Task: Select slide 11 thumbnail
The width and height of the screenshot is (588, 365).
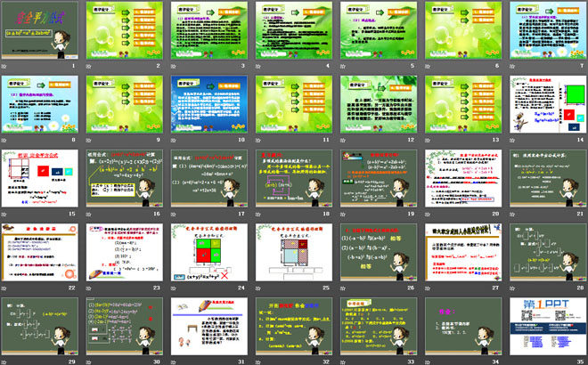Action: point(294,104)
